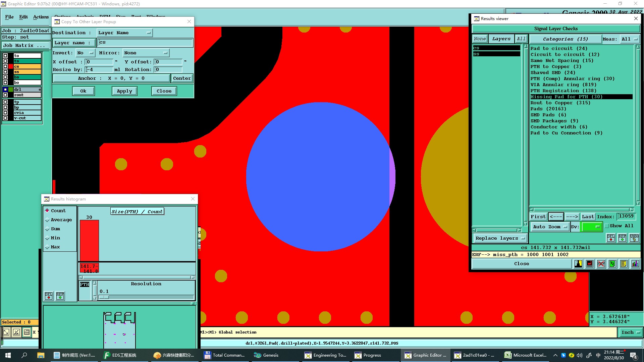Click the Last navigation button
This screenshot has width=644, height=362.
pyautogui.click(x=588, y=217)
